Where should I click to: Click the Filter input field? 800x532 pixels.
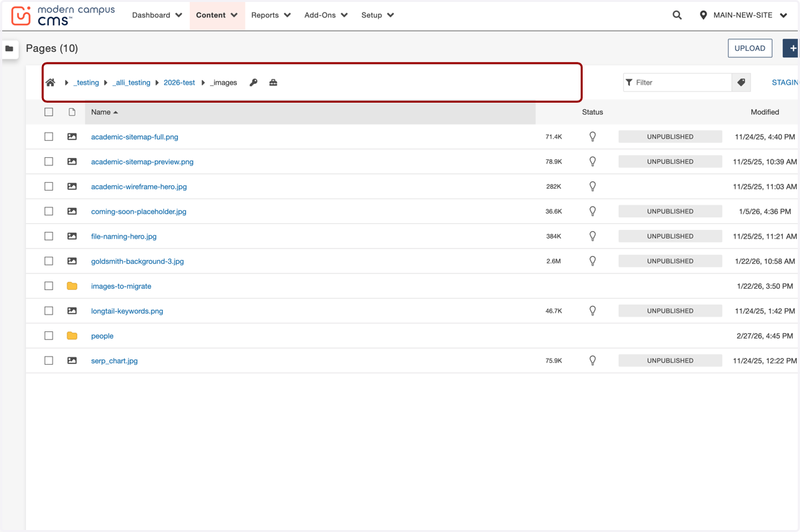tap(677, 83)
